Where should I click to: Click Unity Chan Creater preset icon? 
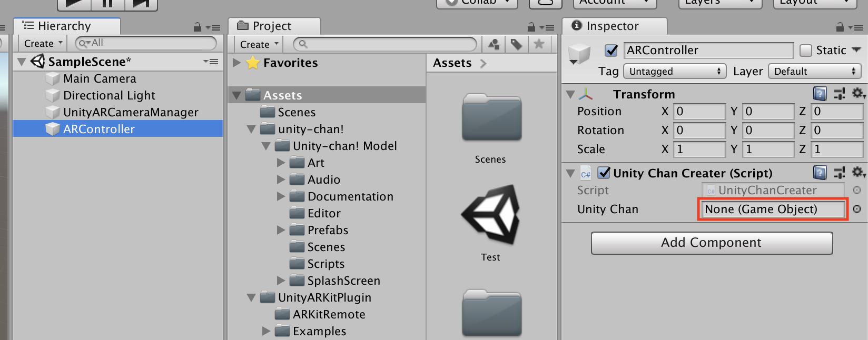tap(840, 173)
